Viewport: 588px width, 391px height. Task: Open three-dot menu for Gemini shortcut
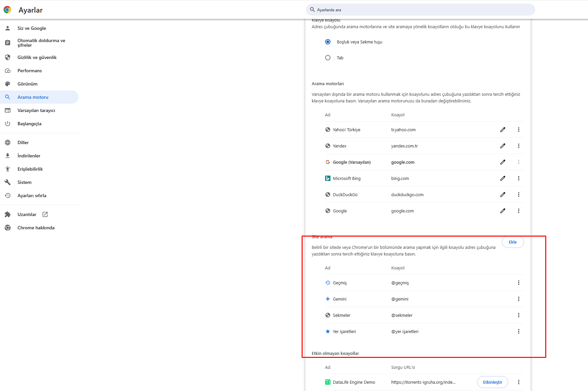click(518, 299)
